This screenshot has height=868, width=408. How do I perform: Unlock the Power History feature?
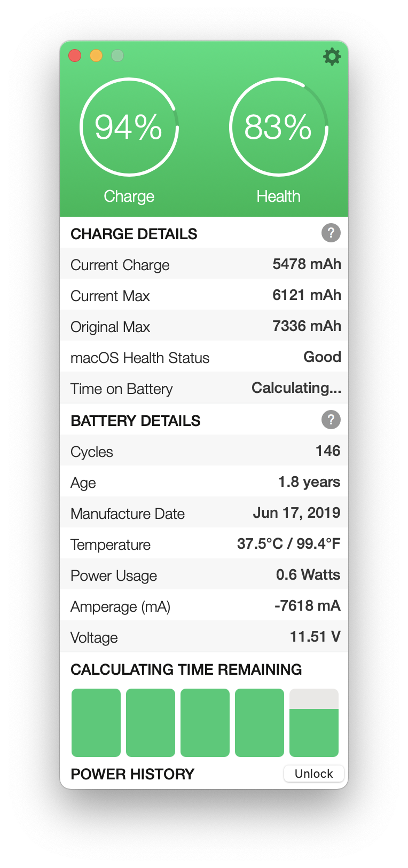(x=313, y=774)
